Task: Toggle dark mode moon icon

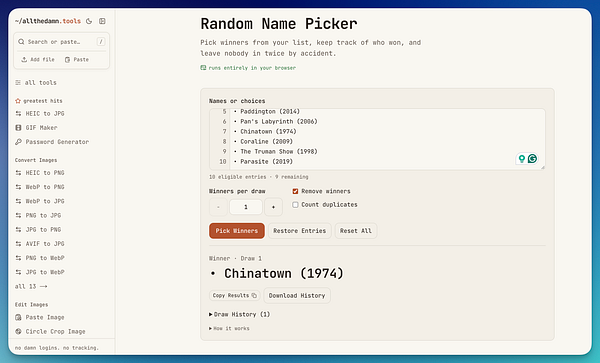Action: click(x=89, y=21)
